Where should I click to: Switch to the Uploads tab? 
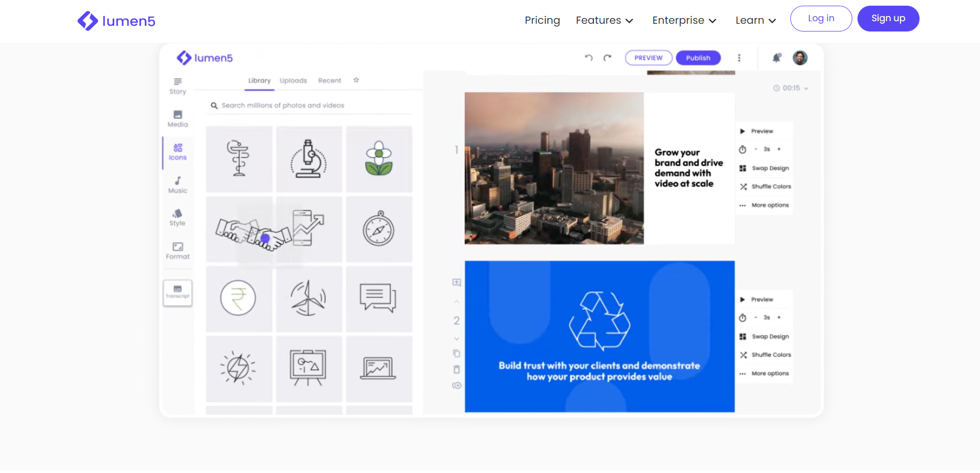click(x=293, y=81)
